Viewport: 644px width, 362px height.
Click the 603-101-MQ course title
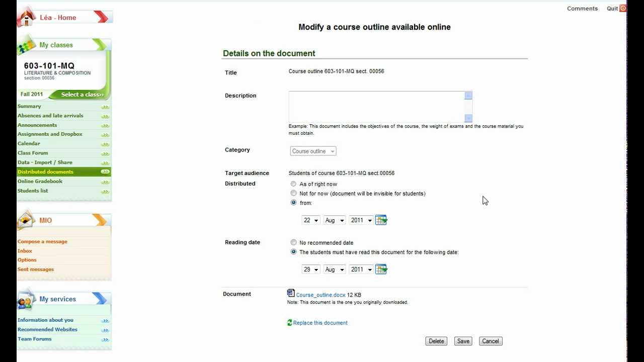49,66
